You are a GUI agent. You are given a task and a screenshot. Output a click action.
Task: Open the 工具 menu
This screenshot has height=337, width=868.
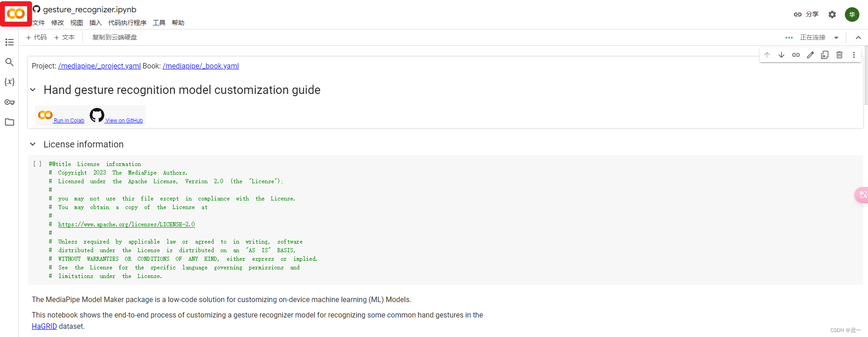pyautogui.click(x=159, y=23)
